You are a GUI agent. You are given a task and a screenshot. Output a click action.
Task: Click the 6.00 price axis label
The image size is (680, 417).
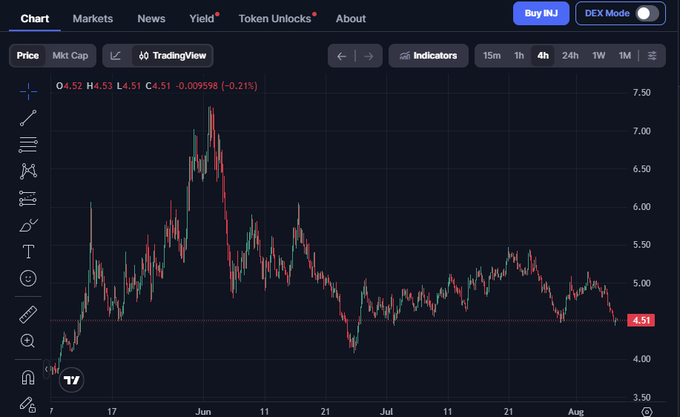pyautogui.click(x=641, y=207)
